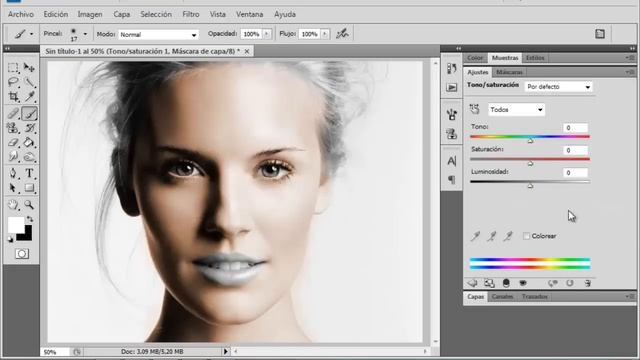This screenshot has width=640, height=360.
Task: Open the Archivo menu
Action: click(21, 14)
